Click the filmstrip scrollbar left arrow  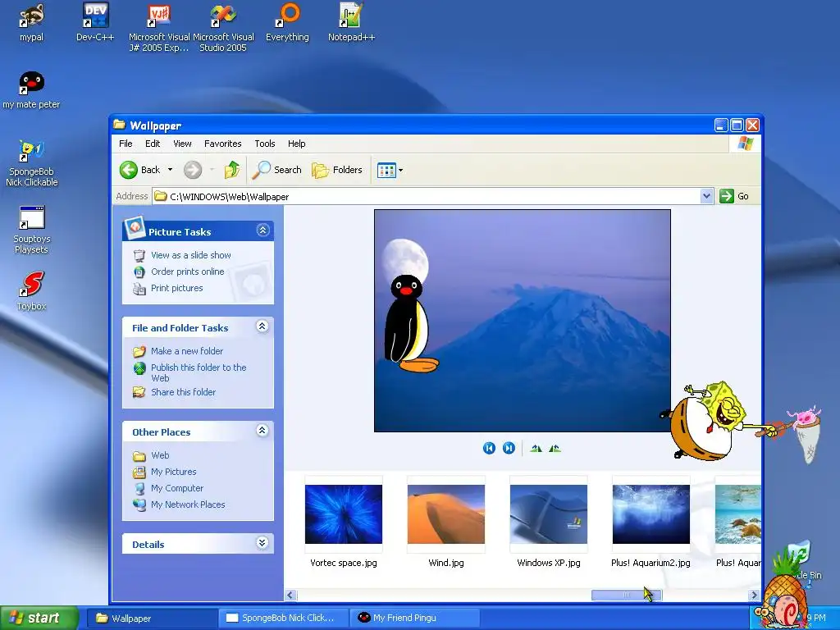(290, 595)
